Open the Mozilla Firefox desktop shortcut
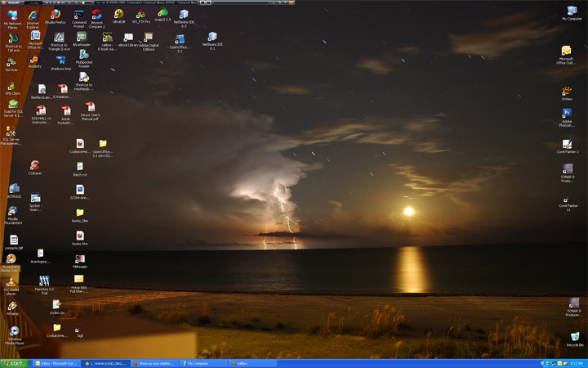The width and height of the screenshot is (588, 368). 56,15
